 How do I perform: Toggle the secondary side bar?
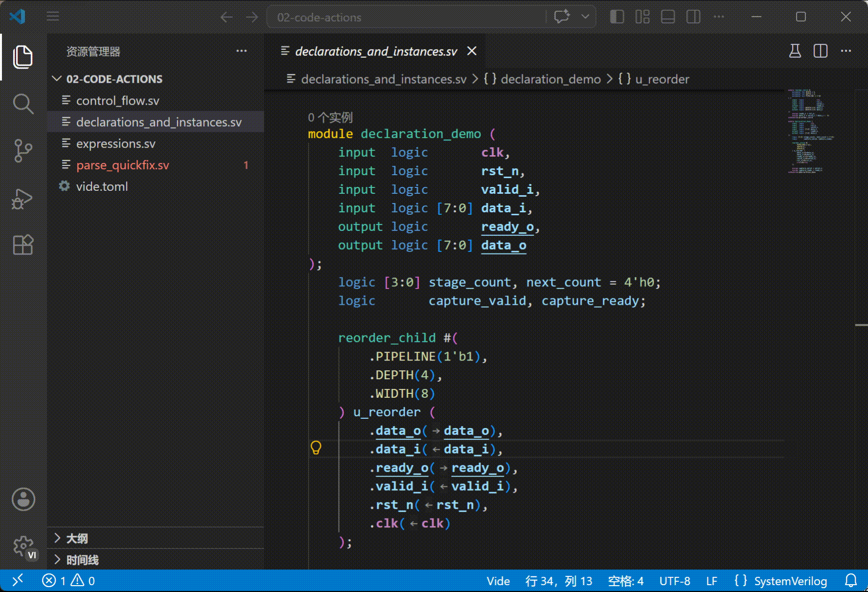click(693, 17)
